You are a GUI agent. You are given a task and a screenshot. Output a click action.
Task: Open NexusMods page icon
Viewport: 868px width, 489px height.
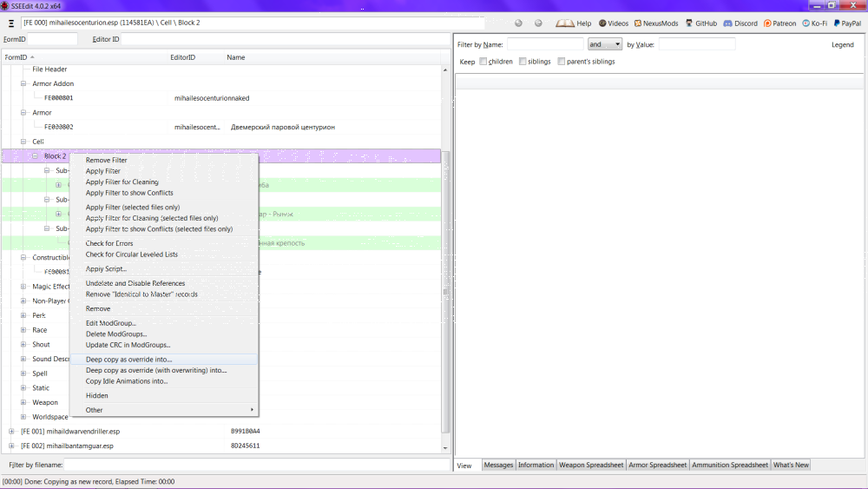click(638, 23)
